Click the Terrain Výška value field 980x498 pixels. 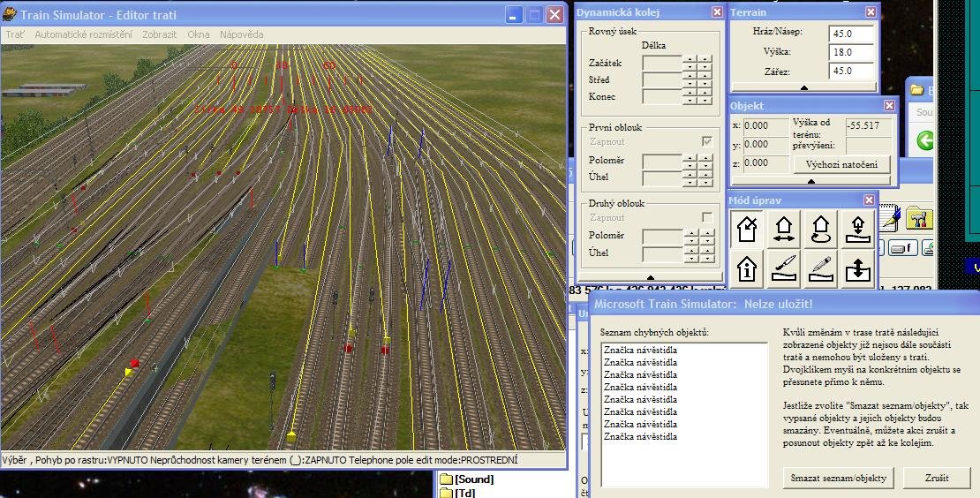pos(851,52)
